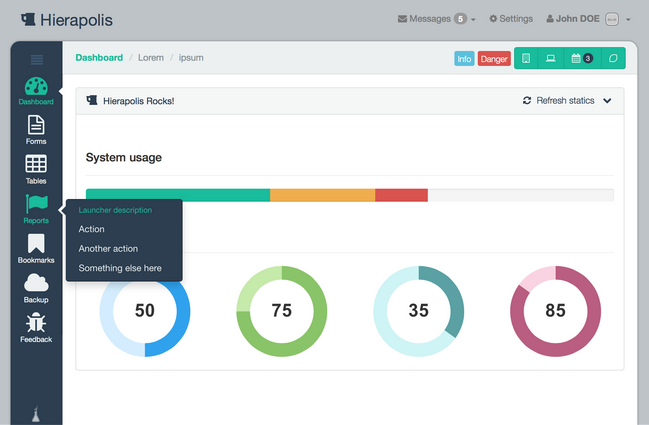
Task: Toggle the sidebar hamburger menu
Action: pyautogui.click(x=37, y=60)
